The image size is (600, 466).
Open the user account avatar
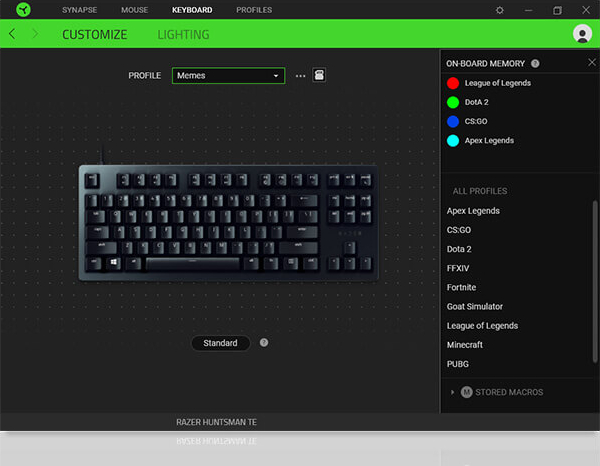click(x=582, y=34)
